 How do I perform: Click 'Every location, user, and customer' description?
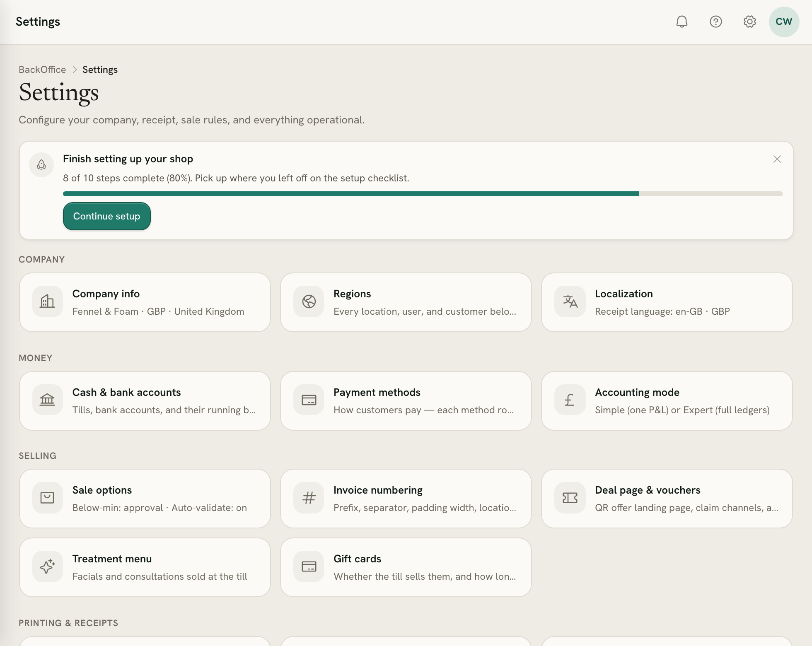point(425,311)
